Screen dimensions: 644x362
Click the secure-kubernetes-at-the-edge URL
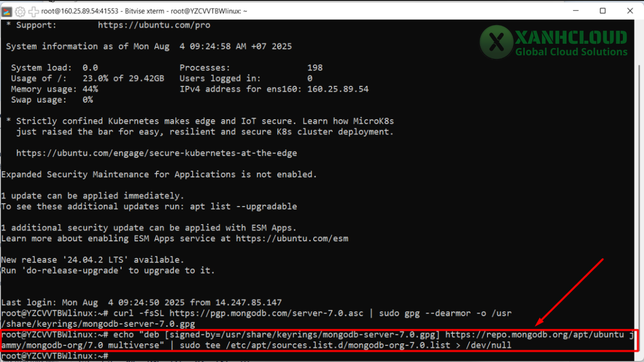point(156,153)
